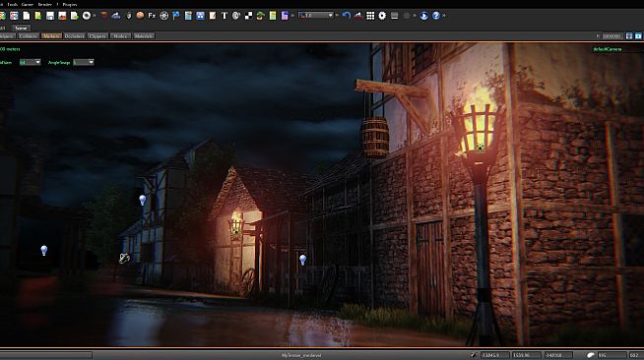Open the Plugins menu
The image size is (644, 360).
(69, 4)
